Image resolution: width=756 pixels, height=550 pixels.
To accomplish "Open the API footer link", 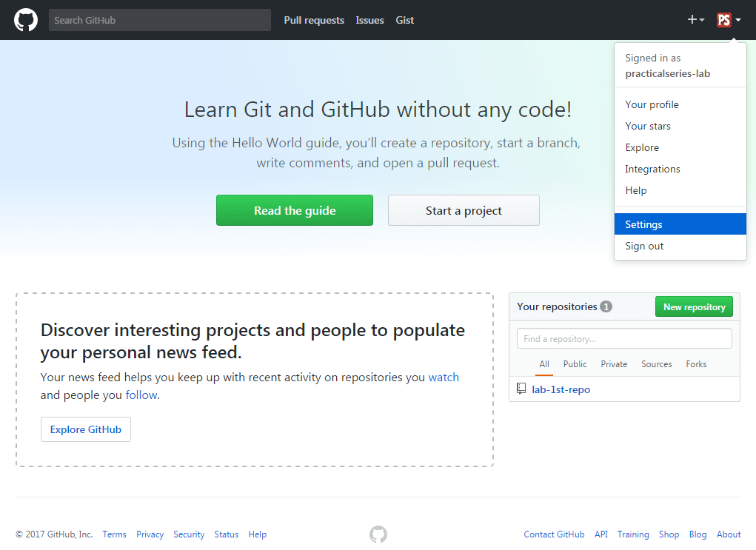I will pyautogui.click(x=601, y=534).
